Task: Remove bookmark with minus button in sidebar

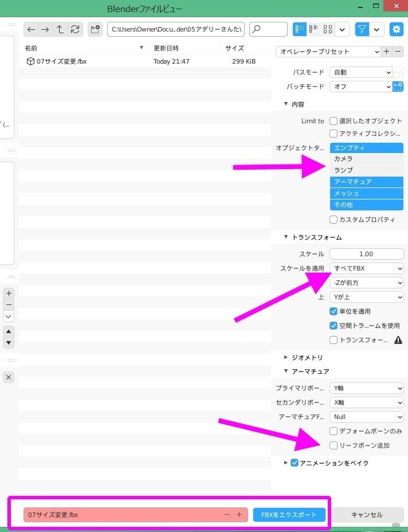Action: click(9, 304)
